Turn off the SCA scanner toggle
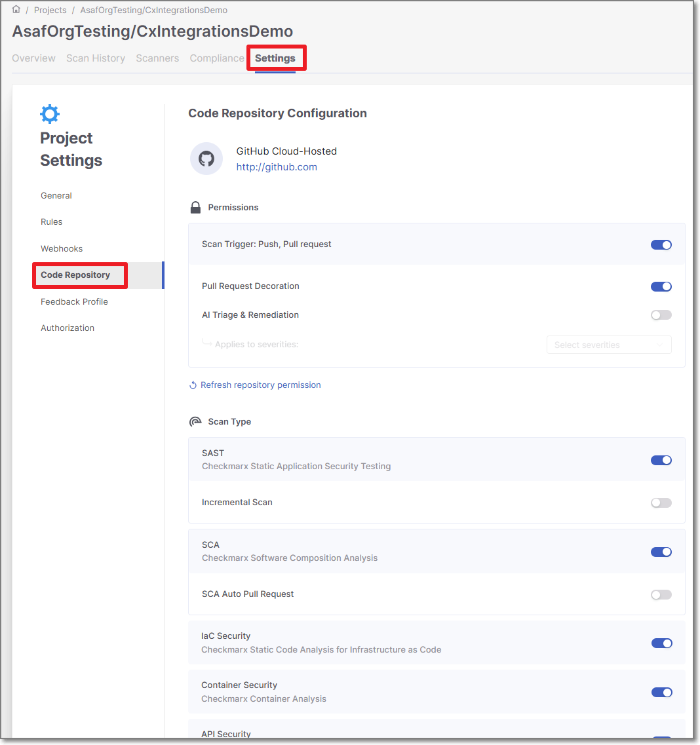This screenshot has width=700, height=745. [x=661, y=552]
